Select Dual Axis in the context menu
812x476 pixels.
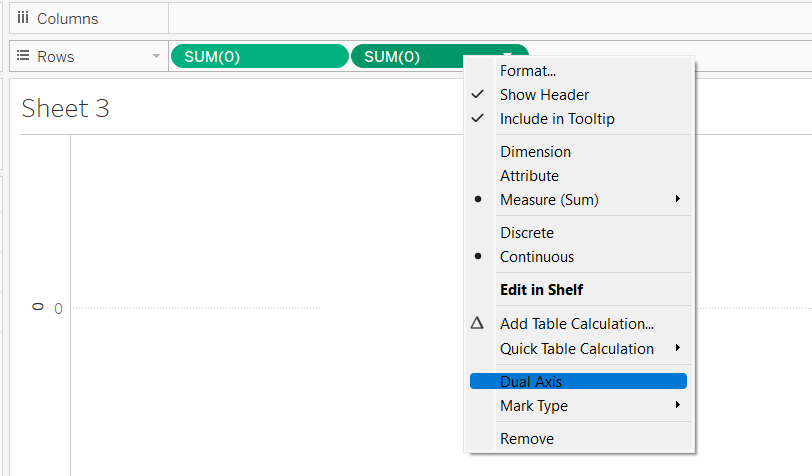(x=531, y=382)
